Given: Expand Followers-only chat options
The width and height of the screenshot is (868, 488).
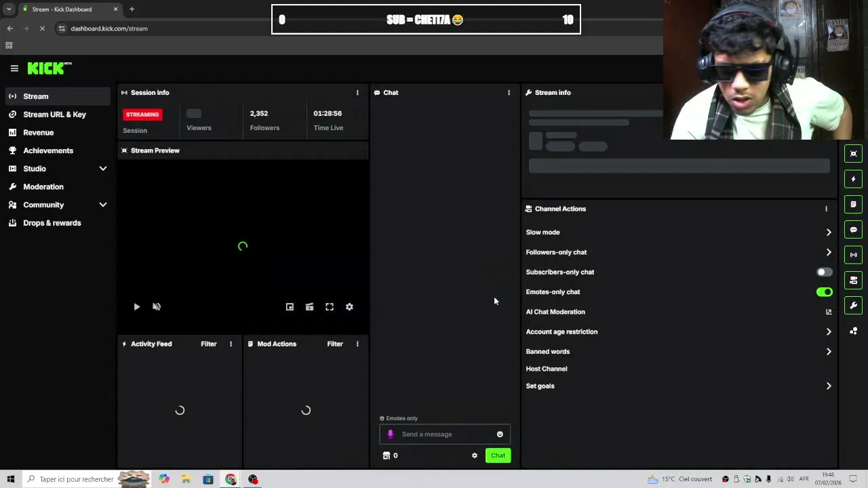Looking at the screenshot, I should [x=829, y=252].
